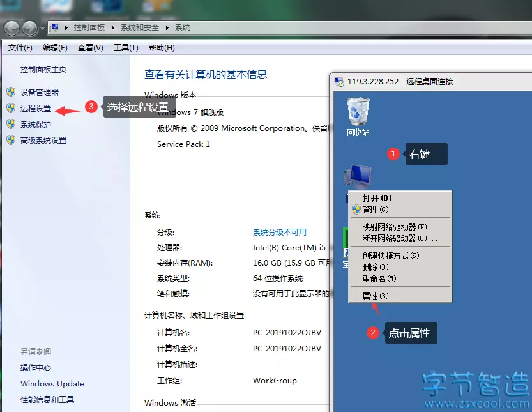This screenshot has height=412, width=532.
Task: Click shield icon beside 系统保护
Action: (11, 124)
